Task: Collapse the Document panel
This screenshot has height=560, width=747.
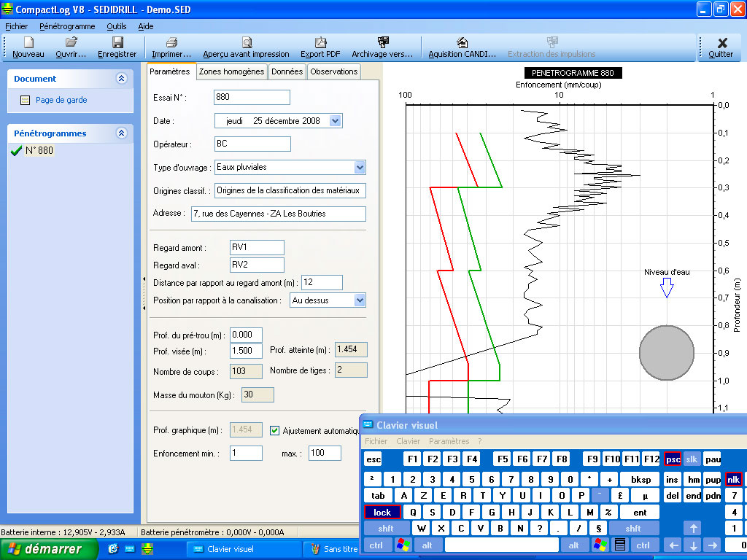Action: point(122,79)
